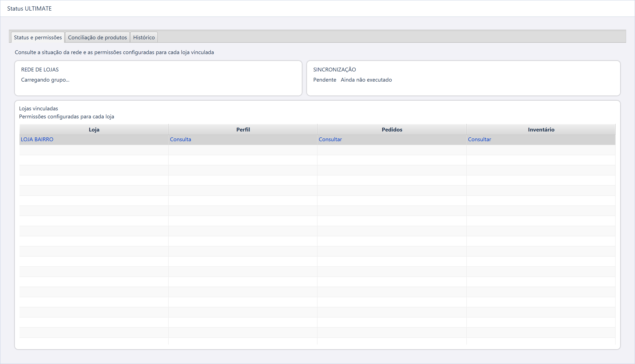
Task: Sort by the Perfil column header
Action: click(x=243, y=130)
